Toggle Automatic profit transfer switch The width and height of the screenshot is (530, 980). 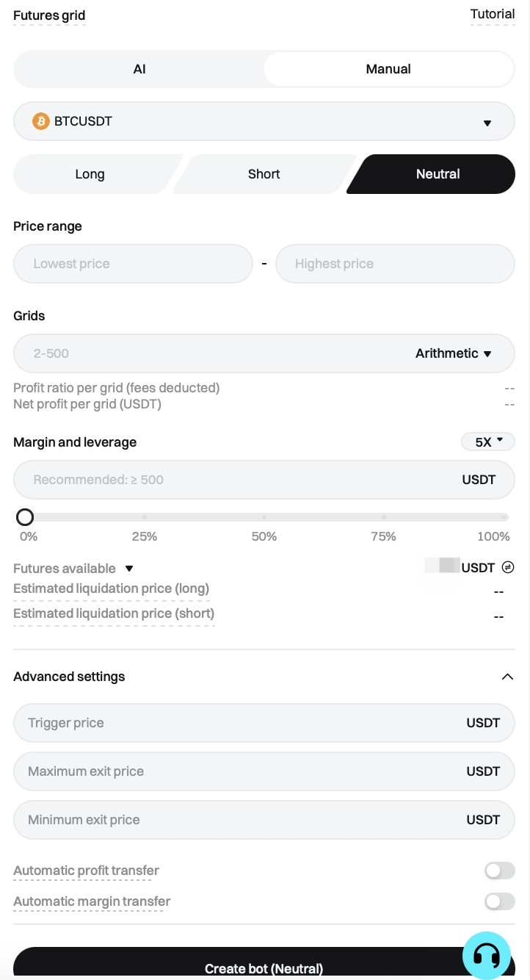pyautogui.click(x=499, y=871)
